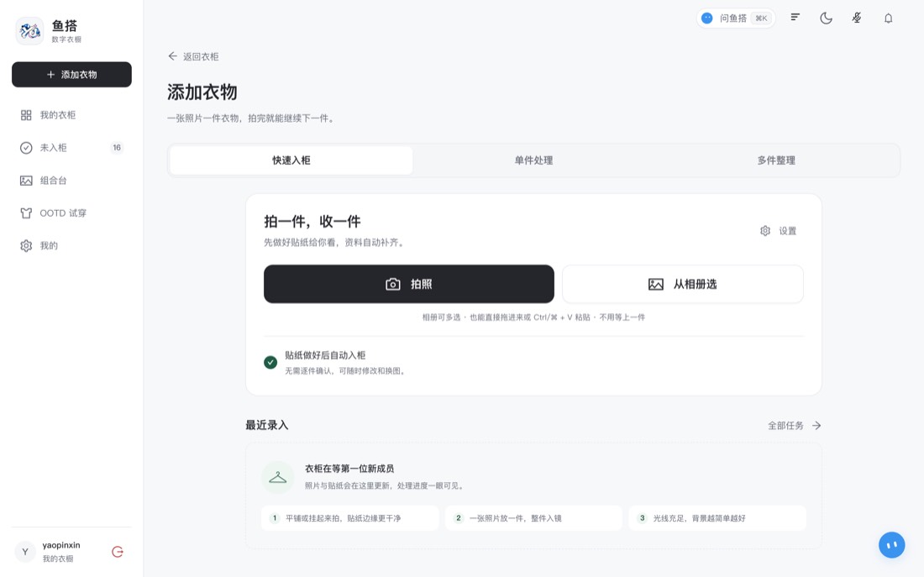Click tip 1 平铺或挂起来拍
This screenshot has width=924, height=577.
pyautogui.click(x=350, y=518)
